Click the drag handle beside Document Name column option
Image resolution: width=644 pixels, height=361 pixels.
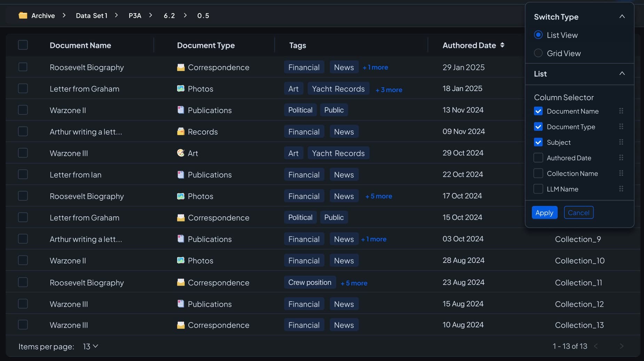(x=621, y=111)
